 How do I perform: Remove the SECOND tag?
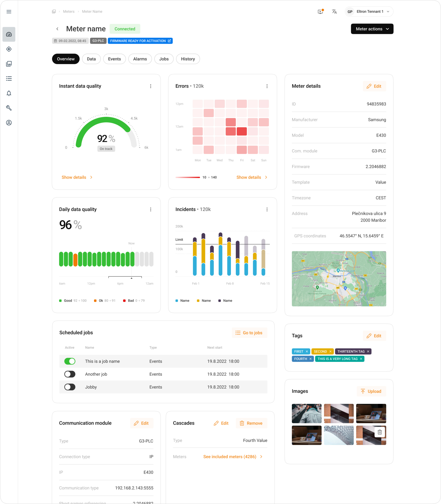point(330,352)
